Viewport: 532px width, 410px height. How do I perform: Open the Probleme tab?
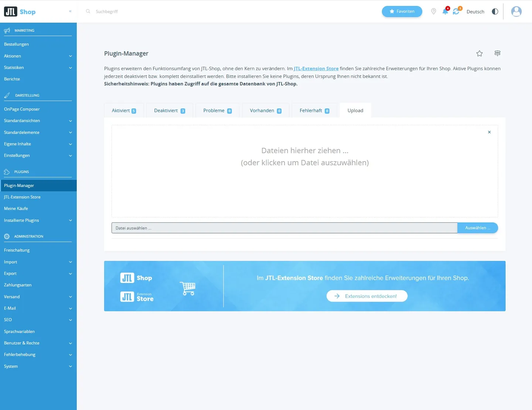point(218,110)
